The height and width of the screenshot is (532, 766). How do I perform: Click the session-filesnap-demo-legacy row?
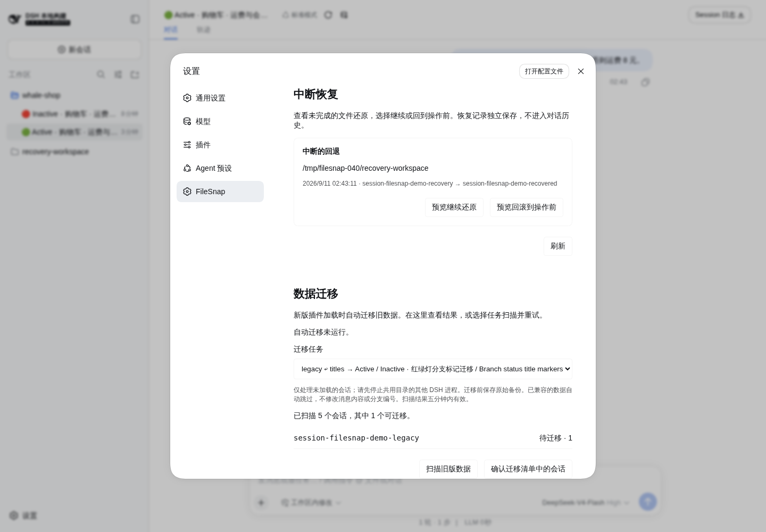tap(433, 438)
